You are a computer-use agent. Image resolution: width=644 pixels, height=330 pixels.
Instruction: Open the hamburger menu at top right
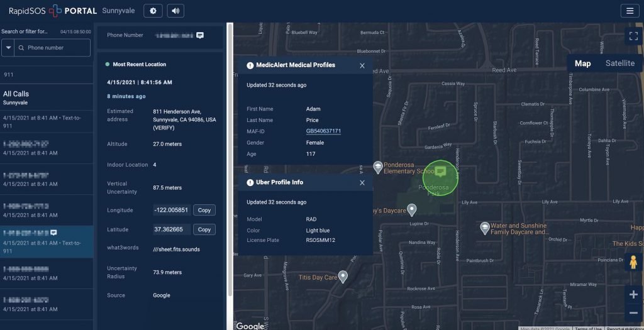(630, 11)
